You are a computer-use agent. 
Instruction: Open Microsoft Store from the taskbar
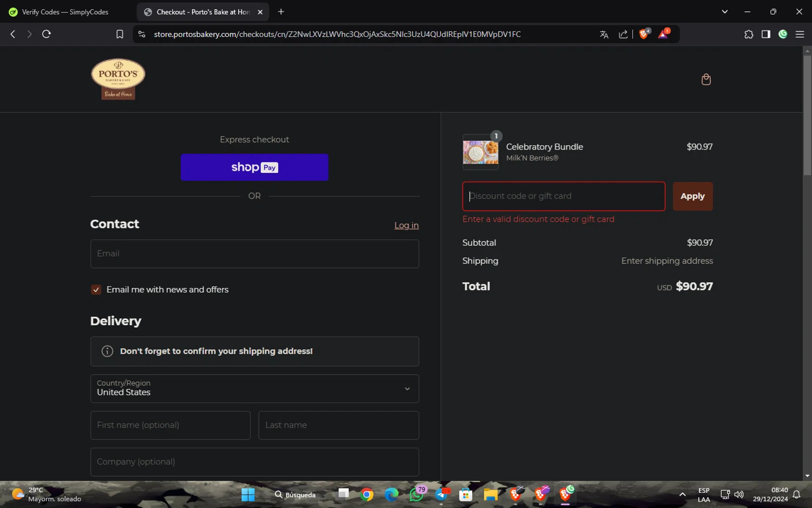466,494
